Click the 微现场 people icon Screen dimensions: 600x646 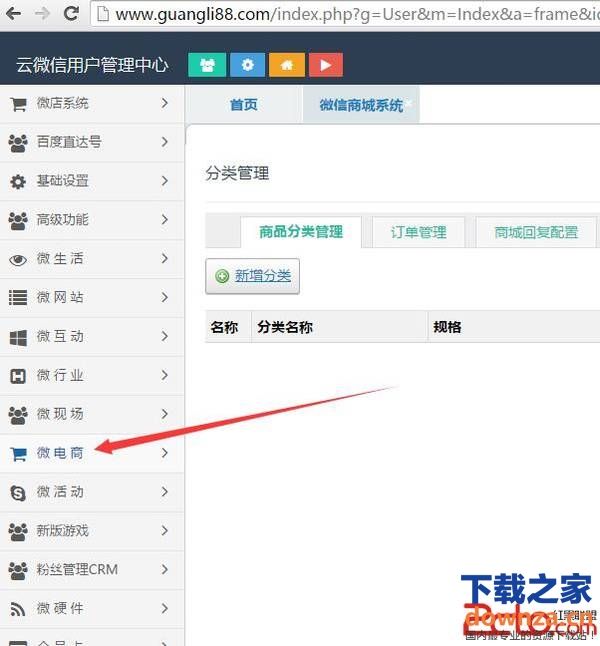[18, 415]
